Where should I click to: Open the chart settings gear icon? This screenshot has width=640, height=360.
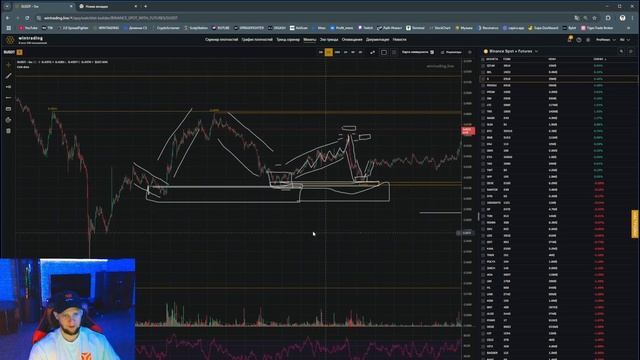[x=470, y=52]
